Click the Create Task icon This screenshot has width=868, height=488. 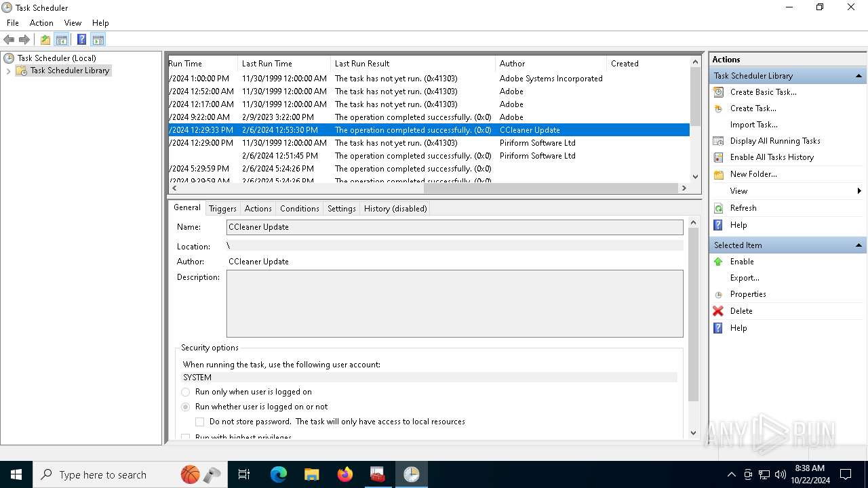tap(718, 108)
